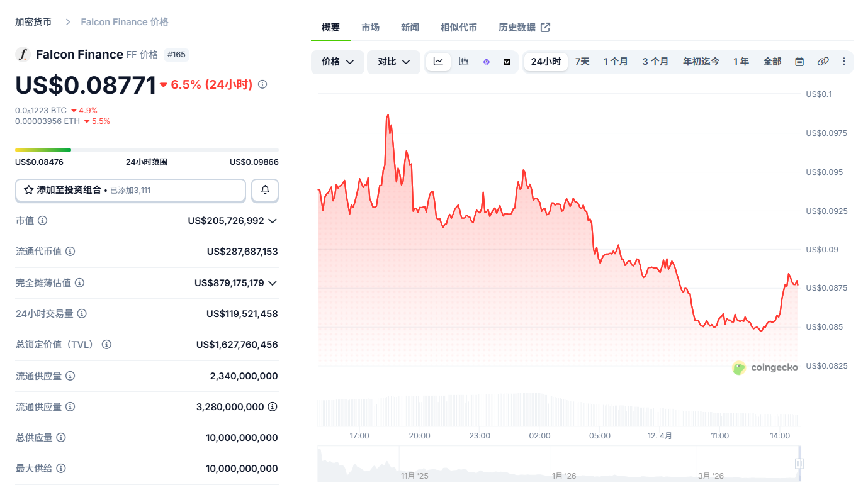Screen dimensions: 868x485
Task: Select the 7天 time range
Action: point(582,62)
